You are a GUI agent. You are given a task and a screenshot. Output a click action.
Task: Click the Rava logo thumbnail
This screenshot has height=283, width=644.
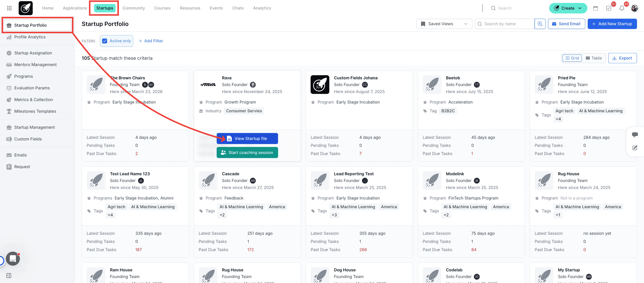click(208, 85)
